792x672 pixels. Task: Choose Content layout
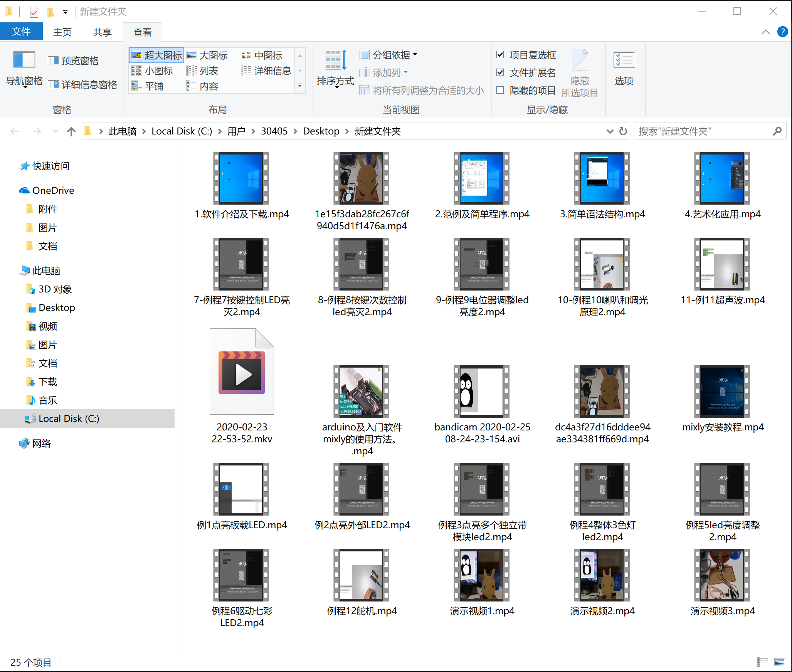coord(202,86)
